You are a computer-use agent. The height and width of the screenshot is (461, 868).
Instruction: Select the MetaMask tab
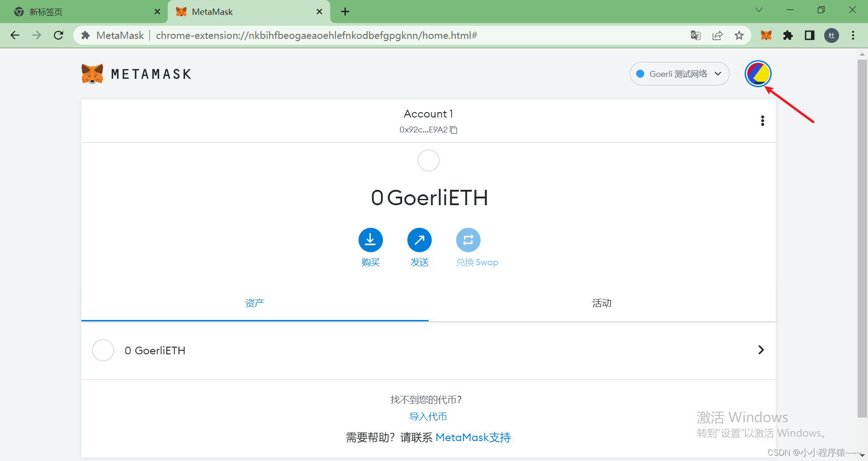(249, 12)
